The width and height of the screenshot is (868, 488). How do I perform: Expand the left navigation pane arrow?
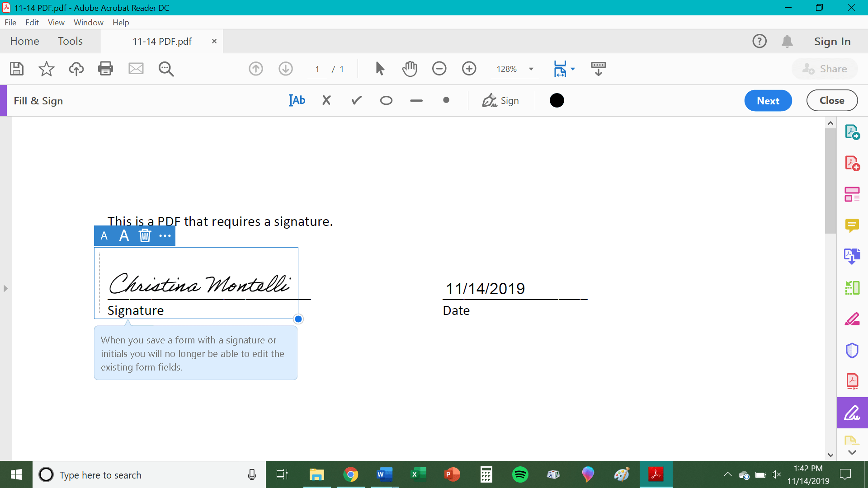[5, 288]
